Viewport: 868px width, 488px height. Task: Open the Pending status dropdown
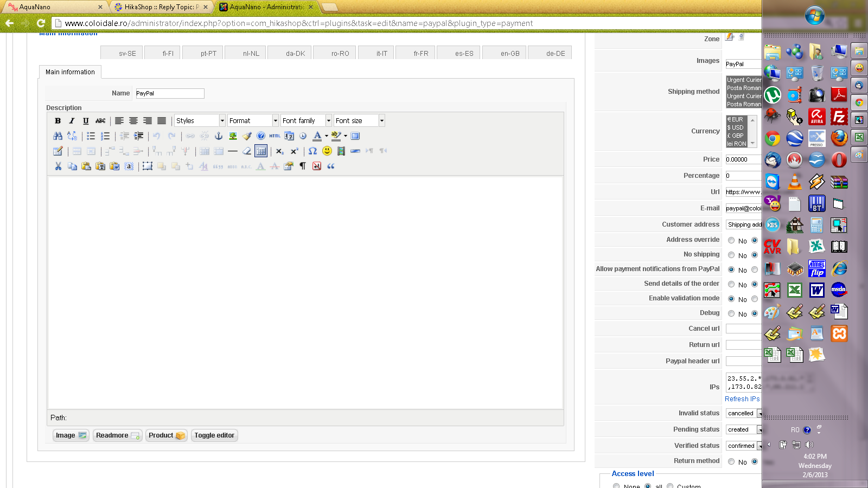pyautogui.click(x=744, y=429)
